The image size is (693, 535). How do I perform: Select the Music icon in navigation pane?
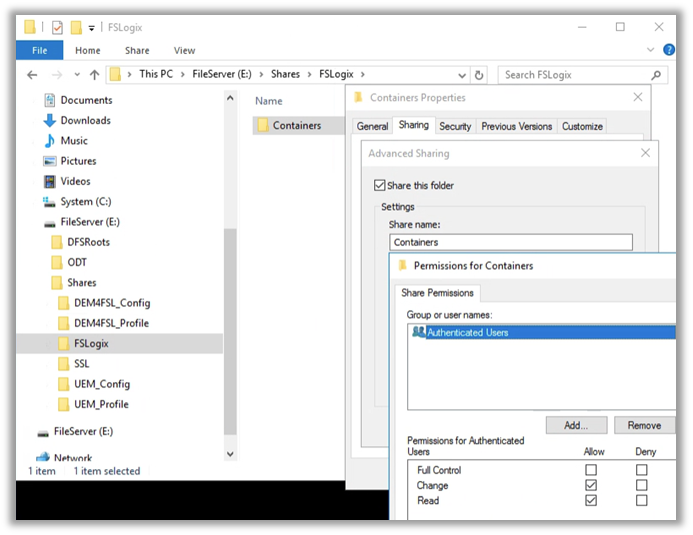tap(50, 141)
